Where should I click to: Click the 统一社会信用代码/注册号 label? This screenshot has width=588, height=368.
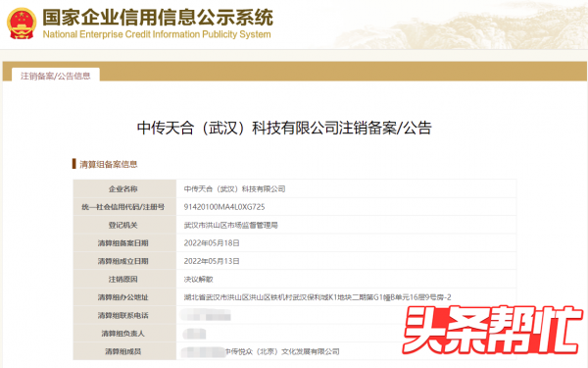(123, 207)
